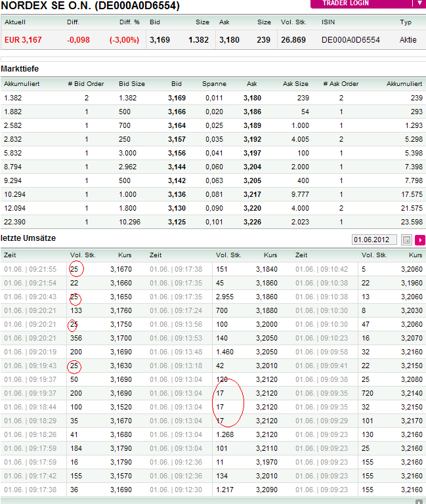The image size is (426, 504).
Task: Click the traded volume 26.869
Action: tap(293, 40)
